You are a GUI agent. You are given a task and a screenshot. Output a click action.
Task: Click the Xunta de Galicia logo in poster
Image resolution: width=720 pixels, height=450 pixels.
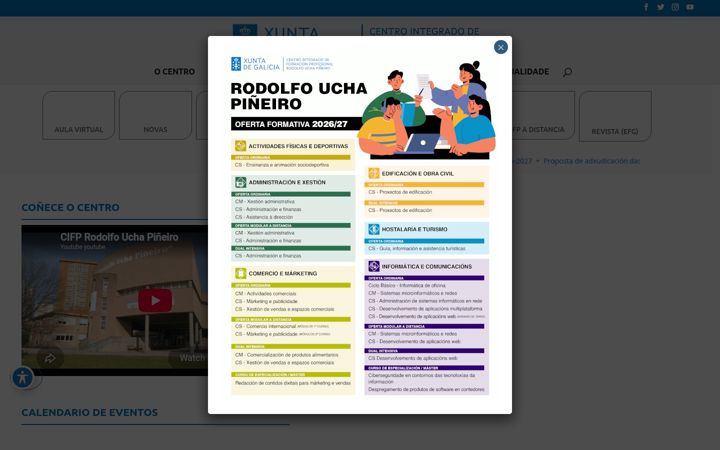pyautogui.click(x=255, y=64)
